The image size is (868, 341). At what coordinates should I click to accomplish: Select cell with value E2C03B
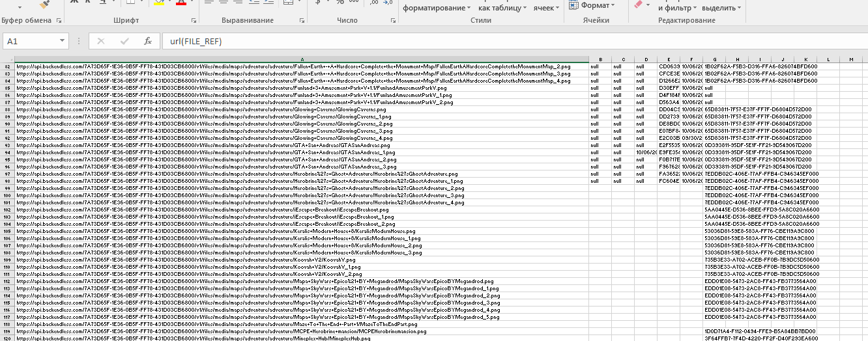669,138
